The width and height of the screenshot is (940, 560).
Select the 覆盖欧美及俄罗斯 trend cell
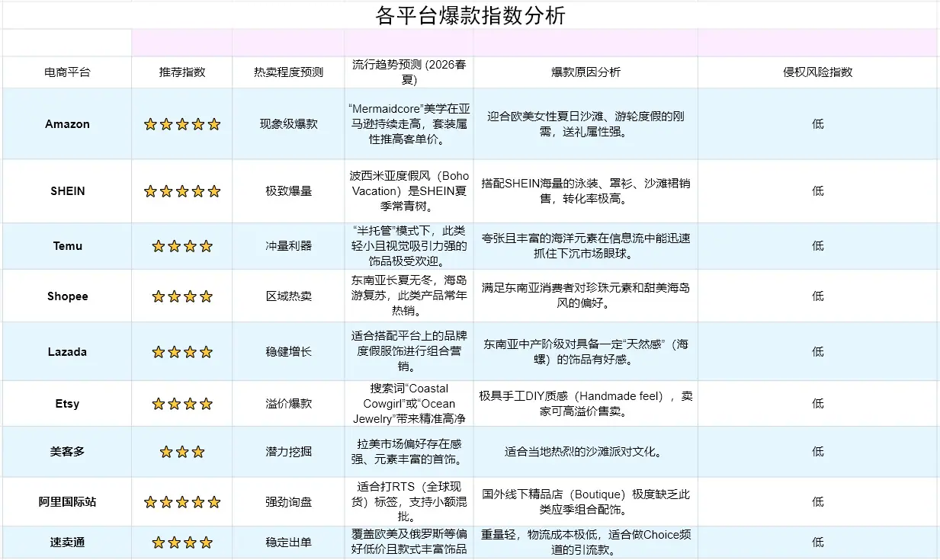[409, 542]
